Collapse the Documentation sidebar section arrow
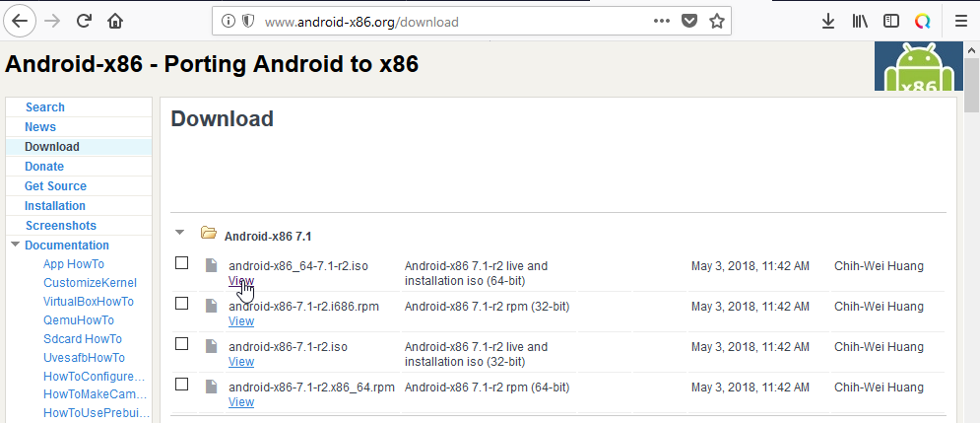980x423 pixels. point(14,245)
